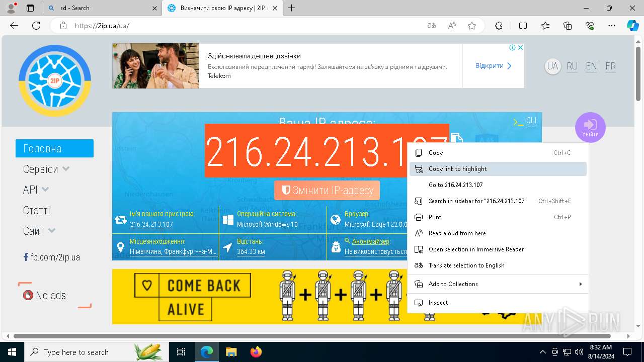Open File Explorer from the taskbar
Image resolution: width=644 pixels, height=362 pixels.
(x=231, y=352)
